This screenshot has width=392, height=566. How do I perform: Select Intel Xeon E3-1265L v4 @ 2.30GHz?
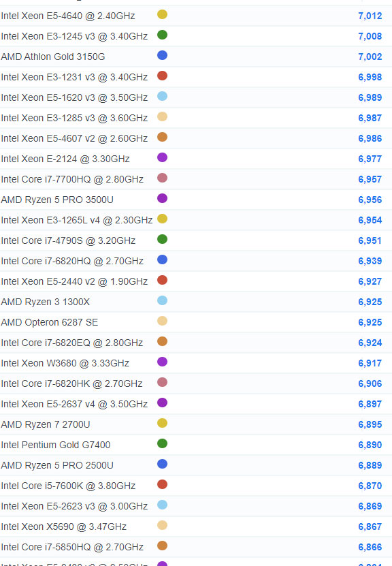pos(77,220)
